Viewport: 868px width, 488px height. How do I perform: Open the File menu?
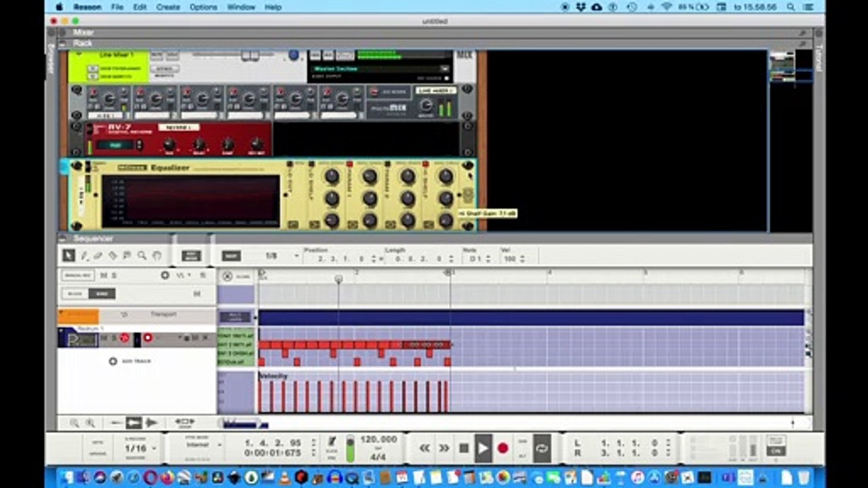tap(117, 7)
